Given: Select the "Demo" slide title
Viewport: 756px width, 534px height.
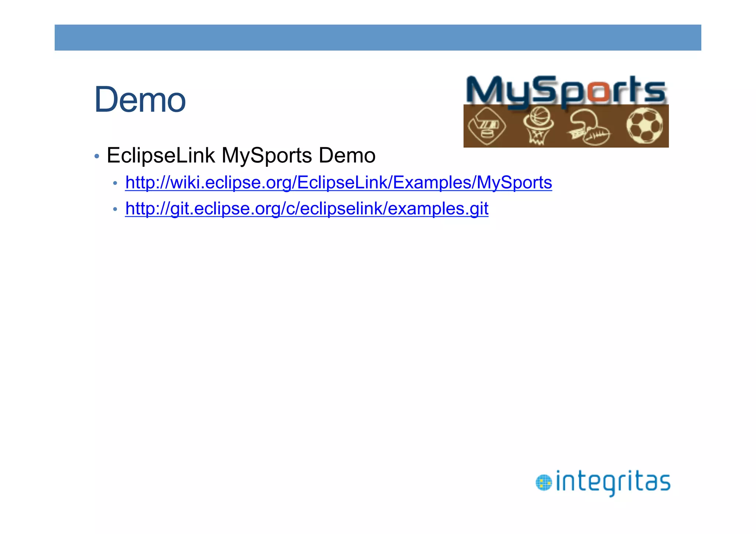Looking at the screenshot, I should pyautogui.click(x=140, y=99).
